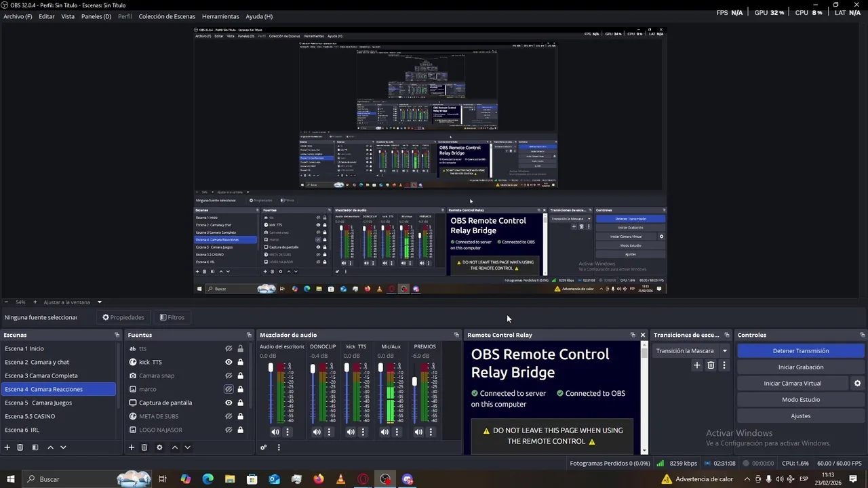Open VLC from the taskbar
The width and height of the screenshot is (868, 488).
pyautogui.click(x=340, y=479)
